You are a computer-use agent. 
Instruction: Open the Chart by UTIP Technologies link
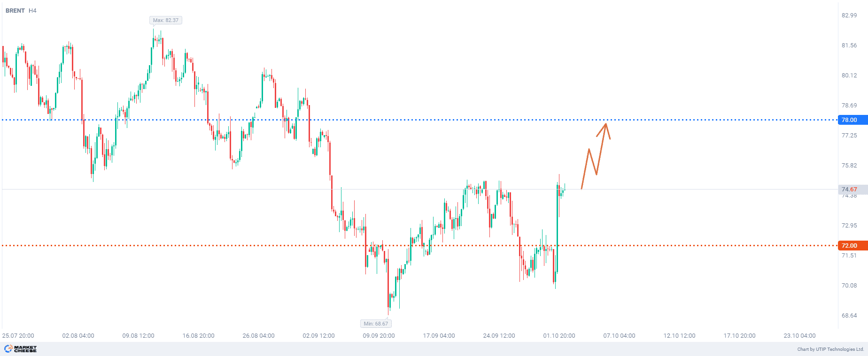(830, 349)
